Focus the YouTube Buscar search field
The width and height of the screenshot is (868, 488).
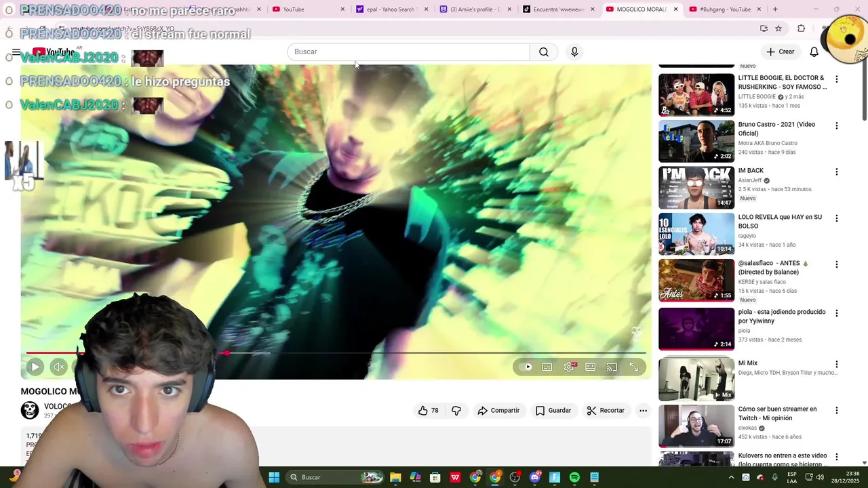pos(408,52)
